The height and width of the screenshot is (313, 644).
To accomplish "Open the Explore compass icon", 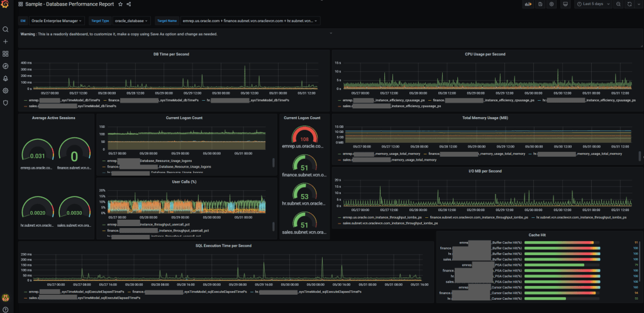I will pos(6,66).
